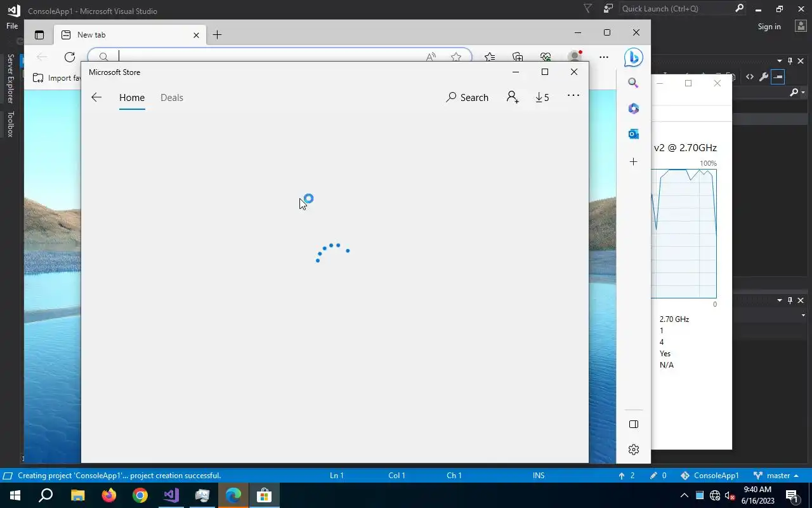Toggle Edge sidebar visibility
The image size is (812, 508).
[x=633, y=424]
